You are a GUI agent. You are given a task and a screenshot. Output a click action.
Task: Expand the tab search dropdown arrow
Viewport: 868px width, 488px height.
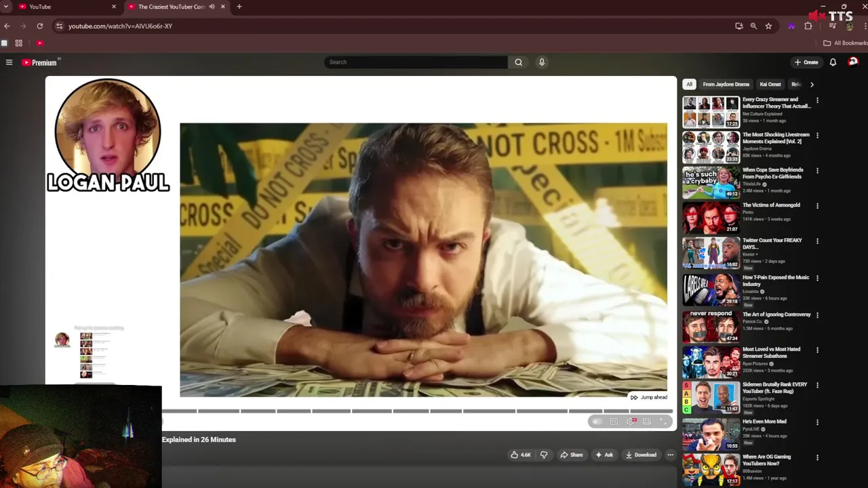click(x=6, y=7)
